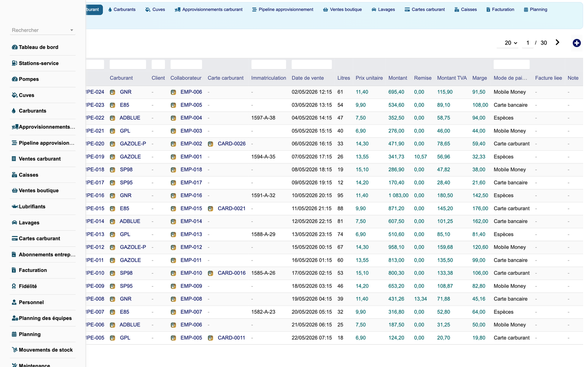Viewport: 588px width, 367px height.
Task: Click the Mode de paiement filter field
Action: (x=511, y=64)
